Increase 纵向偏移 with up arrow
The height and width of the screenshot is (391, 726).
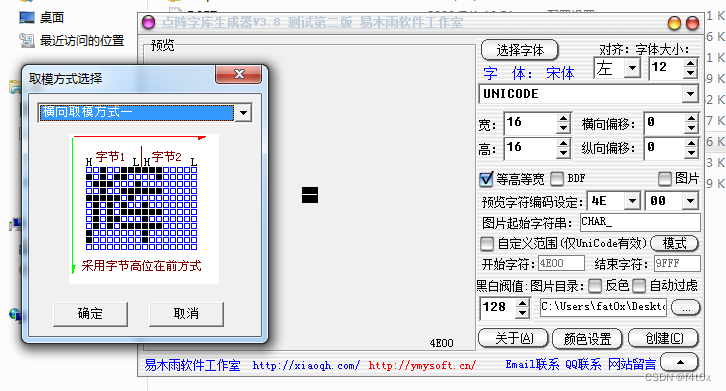(x=691, y=144)
